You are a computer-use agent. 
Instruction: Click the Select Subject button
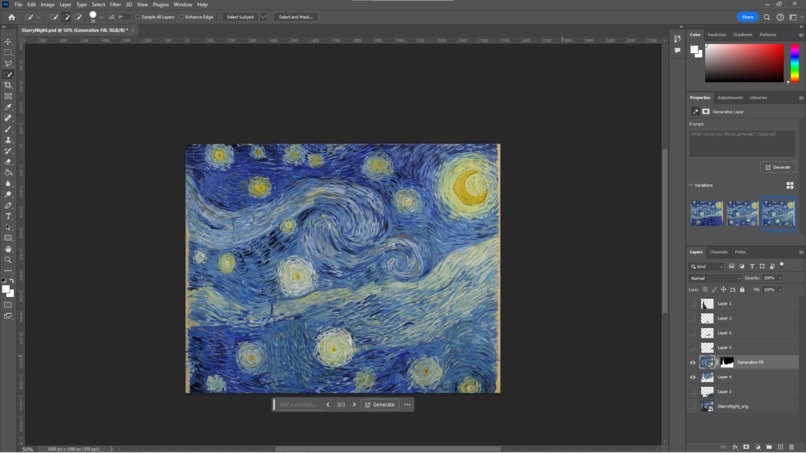click(x=240, y=17)
